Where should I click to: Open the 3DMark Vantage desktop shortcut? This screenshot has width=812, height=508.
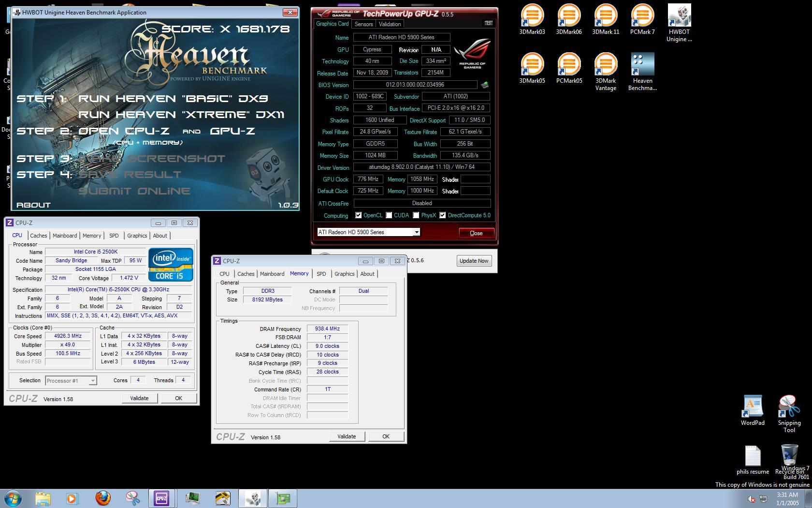[606, 72]
